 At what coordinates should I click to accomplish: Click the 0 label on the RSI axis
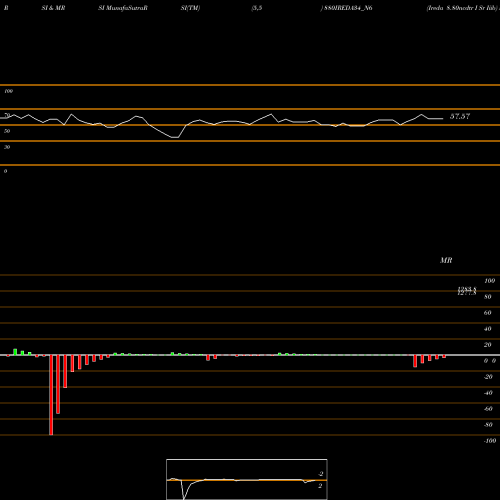(x=5, y=171)
